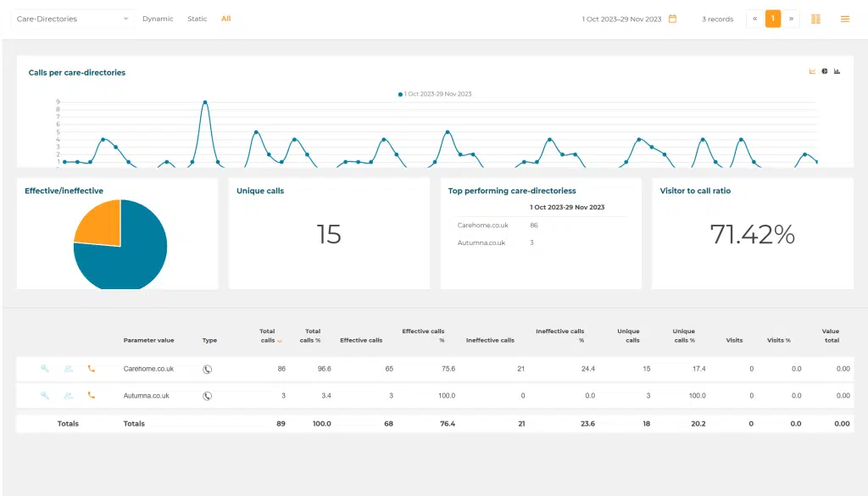Sort by Effective calls column header
The image size is (868, 496).
tap(361, 341)
